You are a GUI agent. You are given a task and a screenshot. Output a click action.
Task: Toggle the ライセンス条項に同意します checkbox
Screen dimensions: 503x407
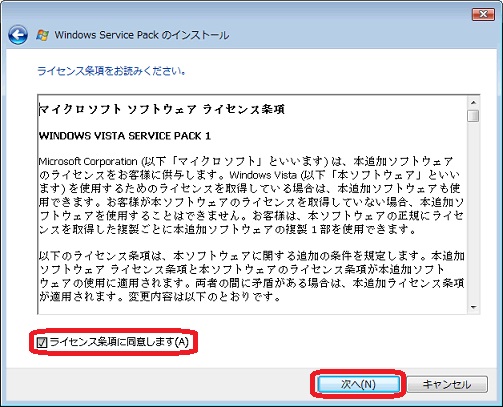(42, 342)
